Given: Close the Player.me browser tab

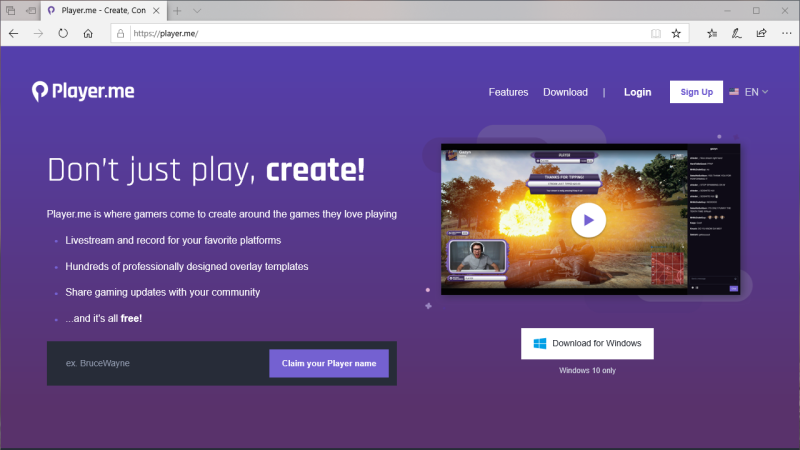Looking at the screenshot, I should tap(156, 11).
